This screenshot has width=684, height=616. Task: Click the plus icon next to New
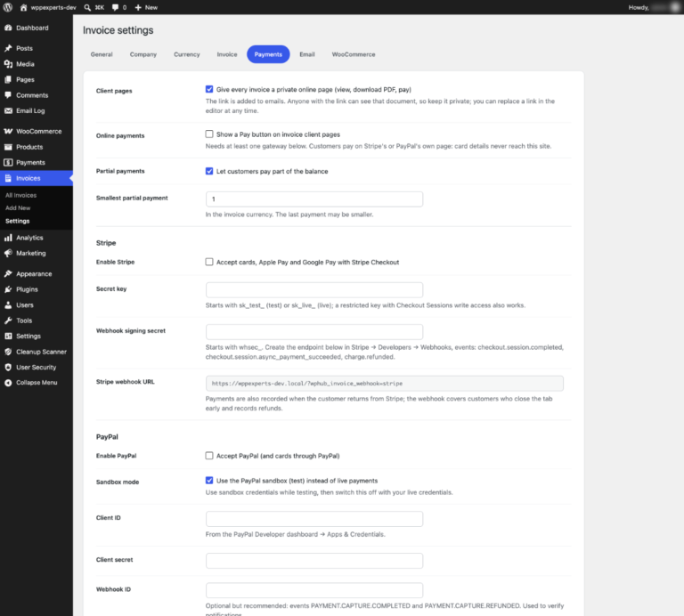[x=138, y=7]
